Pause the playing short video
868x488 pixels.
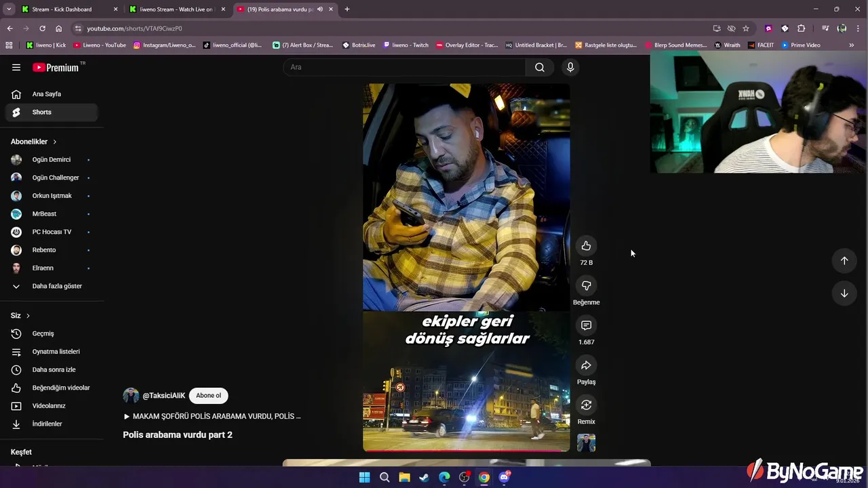pyautogui.click(x=467, y=268)
